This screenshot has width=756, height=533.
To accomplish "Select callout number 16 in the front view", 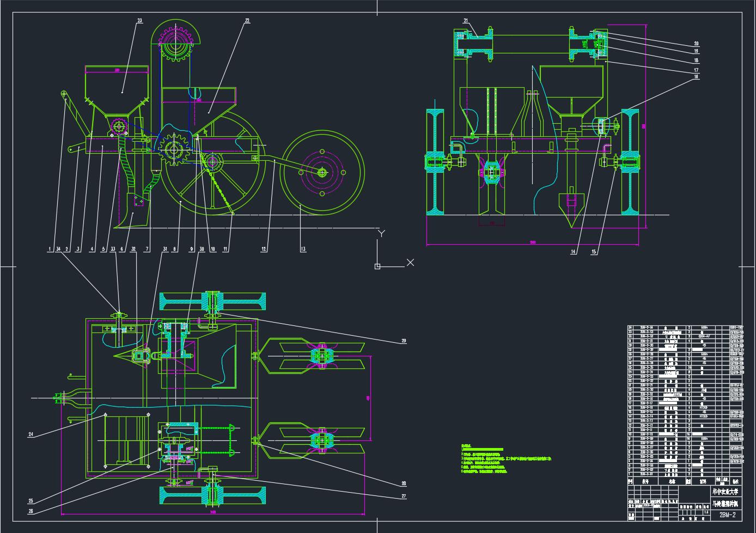I will tap(696, 77).
